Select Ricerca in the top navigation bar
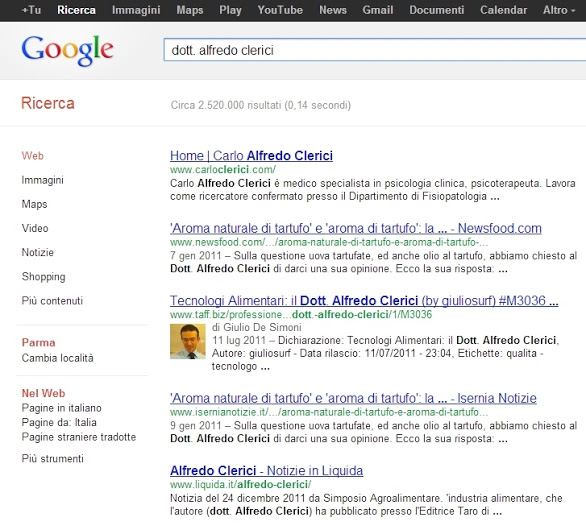 tap(76, 10)
